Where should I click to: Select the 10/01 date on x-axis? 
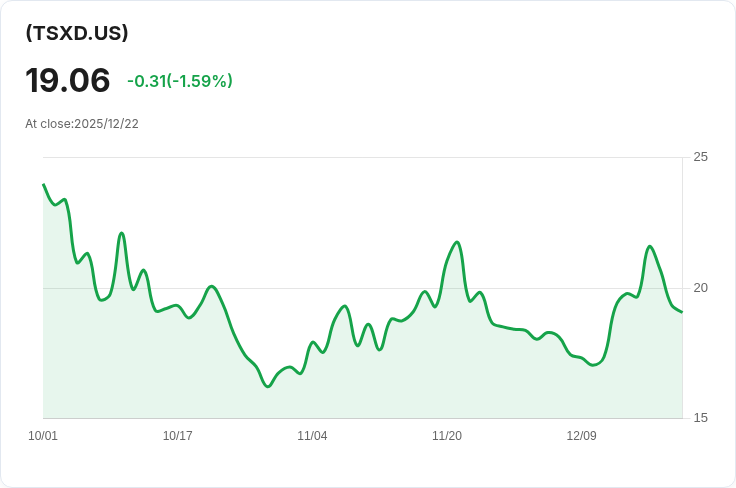coord(43,436)
